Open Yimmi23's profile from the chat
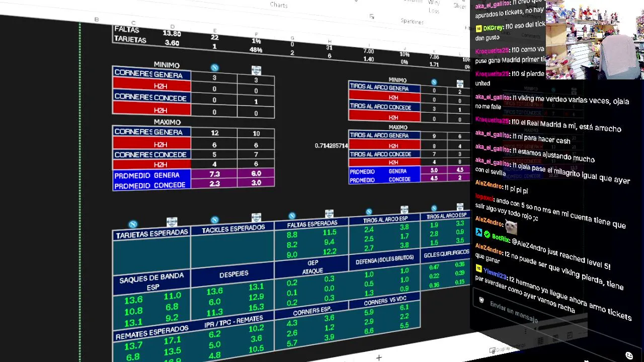644x362 pixels. click(495, 275)
